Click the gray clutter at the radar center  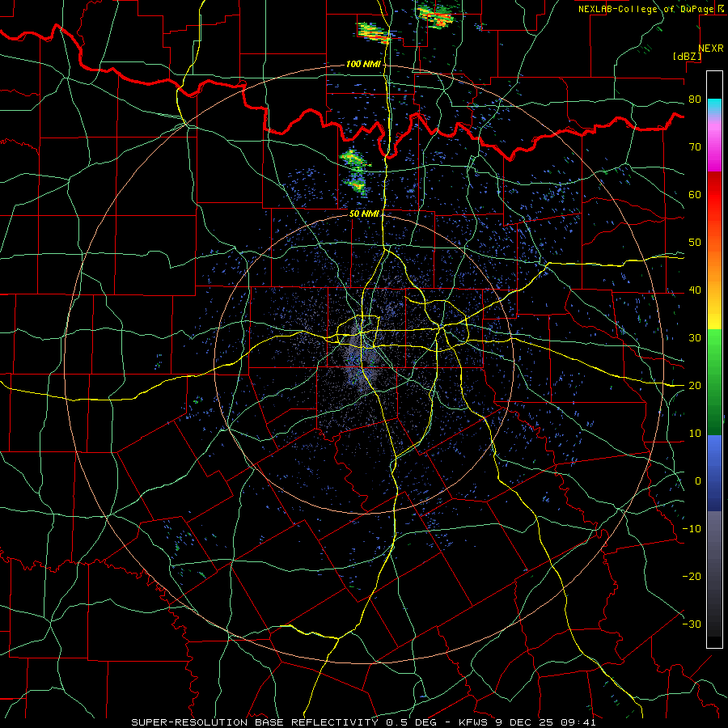pyautogui.click(x=363, y=358)
